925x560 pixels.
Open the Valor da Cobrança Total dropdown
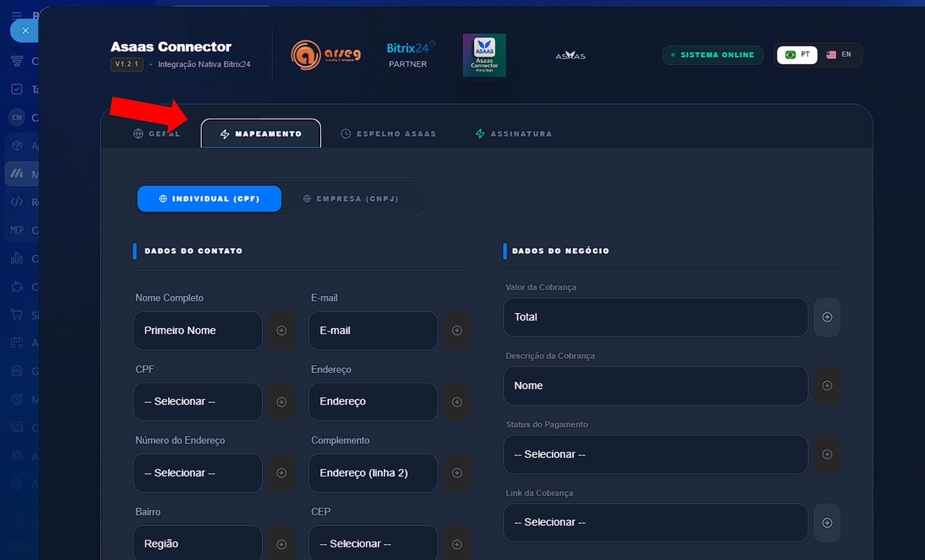click(655, 317)
